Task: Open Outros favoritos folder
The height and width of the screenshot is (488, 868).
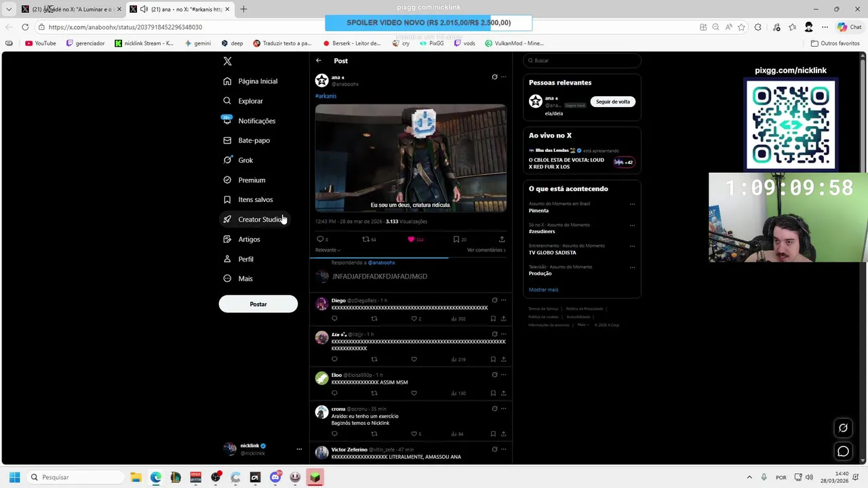Action: point(835,43)
